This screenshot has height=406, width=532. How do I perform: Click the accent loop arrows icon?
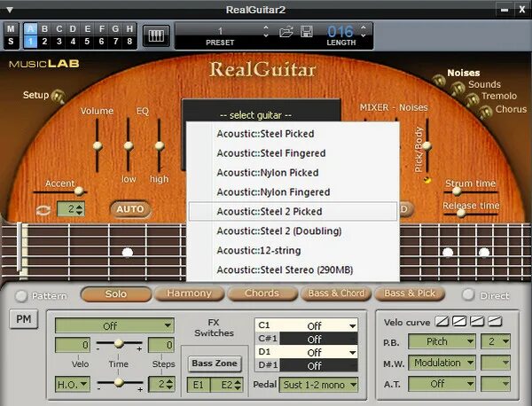pyautogui.click(x=43, y=210)
